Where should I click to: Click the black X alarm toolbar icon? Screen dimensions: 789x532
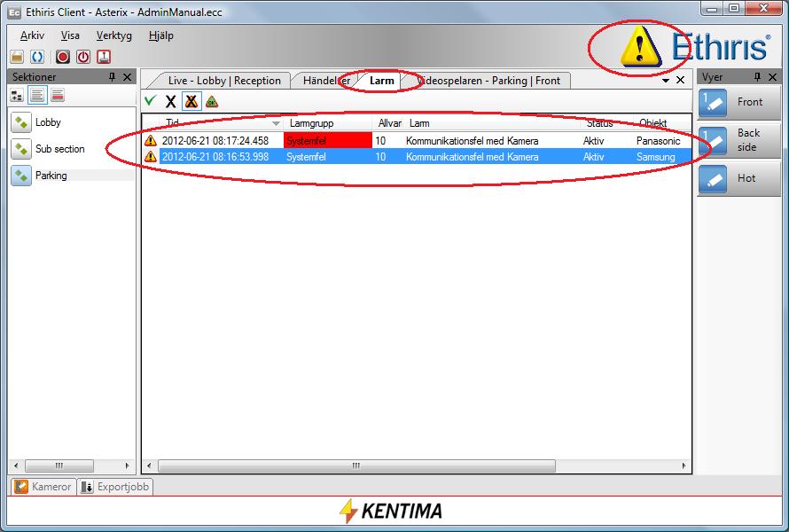[x=170, y=101]
